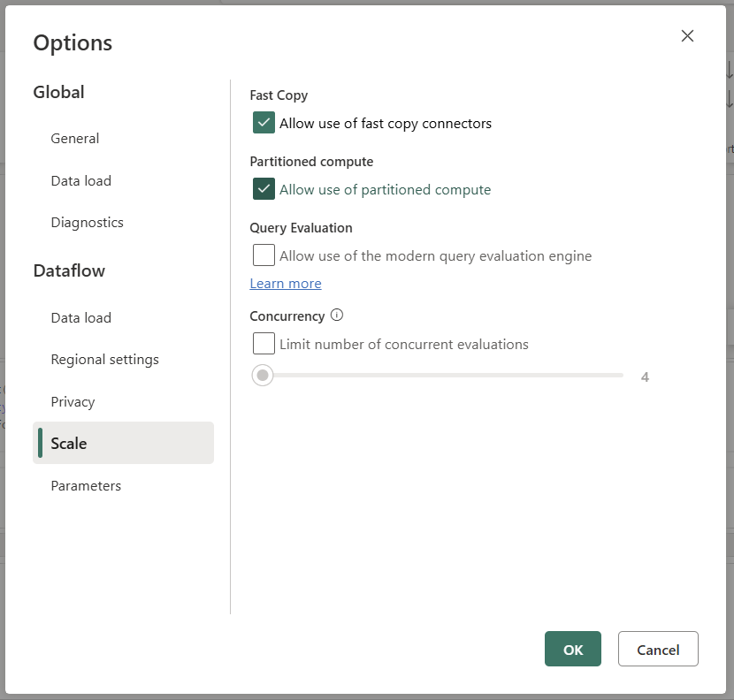Open the Parameters settings page

coord(86,485)
